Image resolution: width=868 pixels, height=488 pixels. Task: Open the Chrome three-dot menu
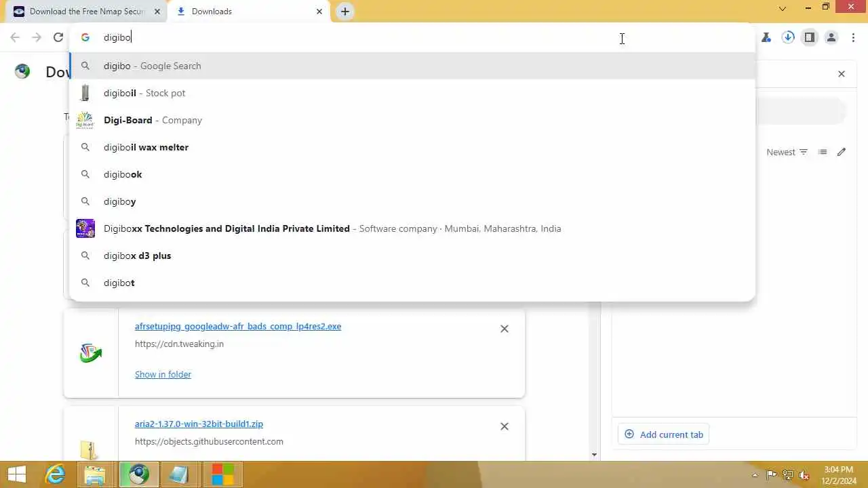pyautogui.click(x=854, y=38)
